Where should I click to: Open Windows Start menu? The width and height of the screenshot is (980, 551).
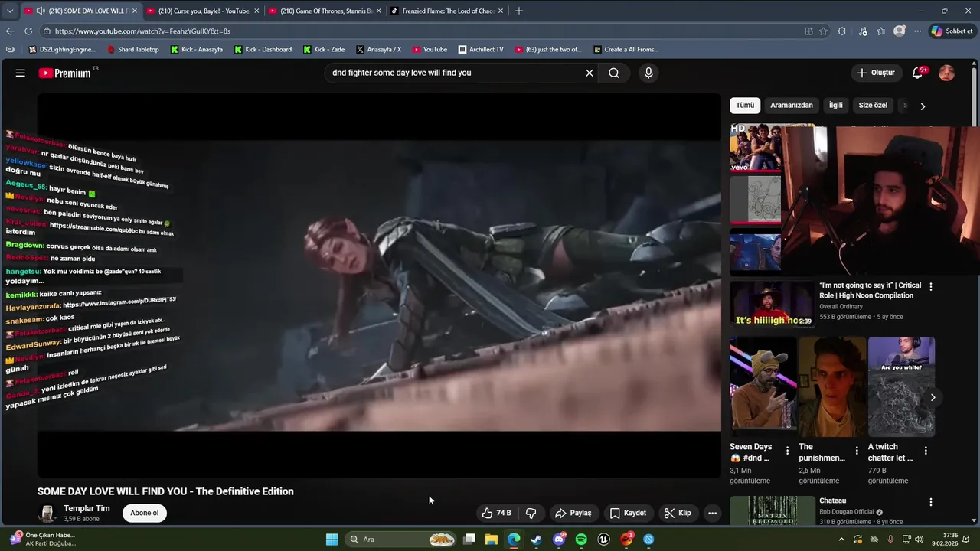click(x=332, y=540)
